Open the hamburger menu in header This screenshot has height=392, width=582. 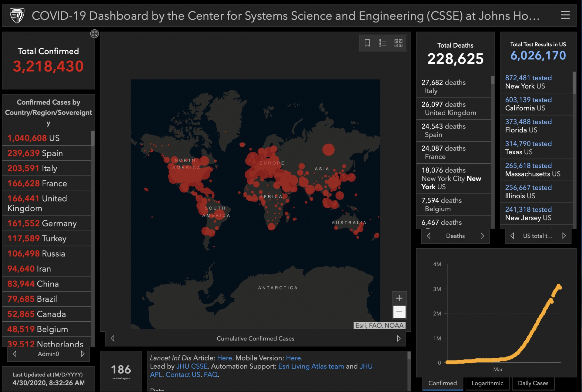coord(565,15)
